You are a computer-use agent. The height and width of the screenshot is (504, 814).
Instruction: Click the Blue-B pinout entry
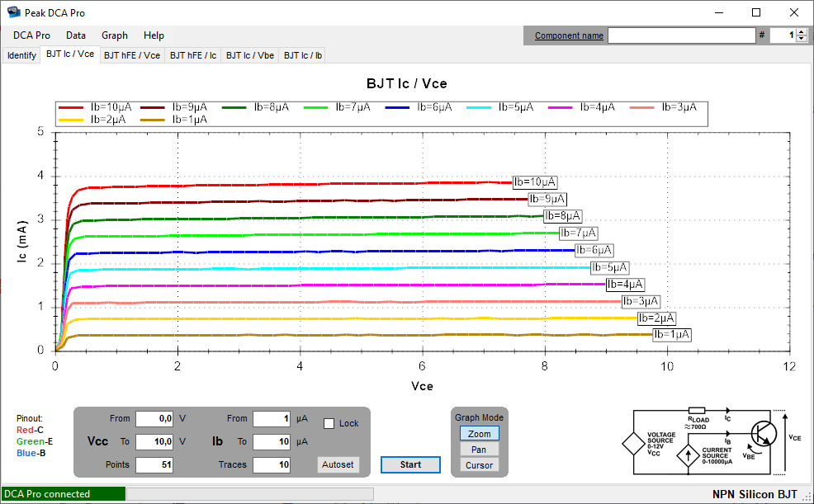[31, 453]
